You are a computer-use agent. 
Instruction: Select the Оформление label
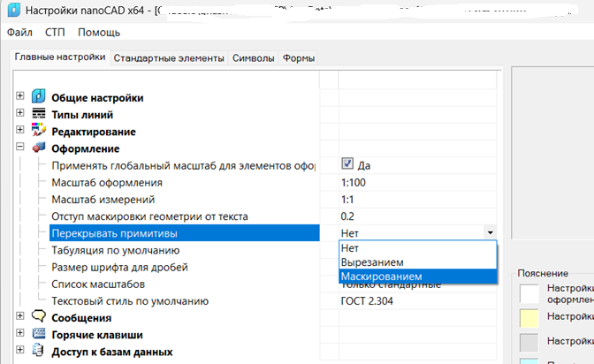pos(85,148)
